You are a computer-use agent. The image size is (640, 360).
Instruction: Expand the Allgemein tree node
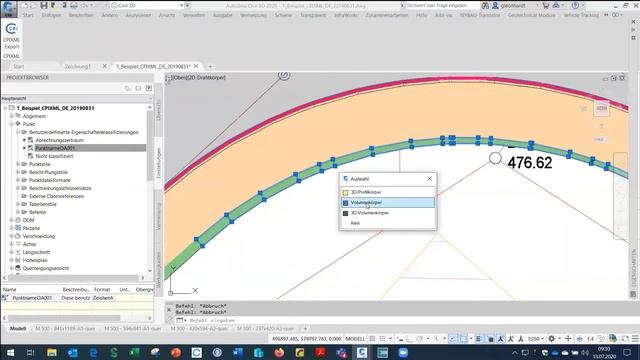click(11, 116)
